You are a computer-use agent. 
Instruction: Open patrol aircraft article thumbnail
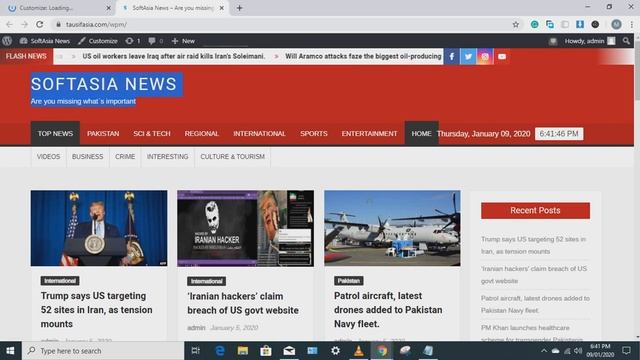coord(392,228)
